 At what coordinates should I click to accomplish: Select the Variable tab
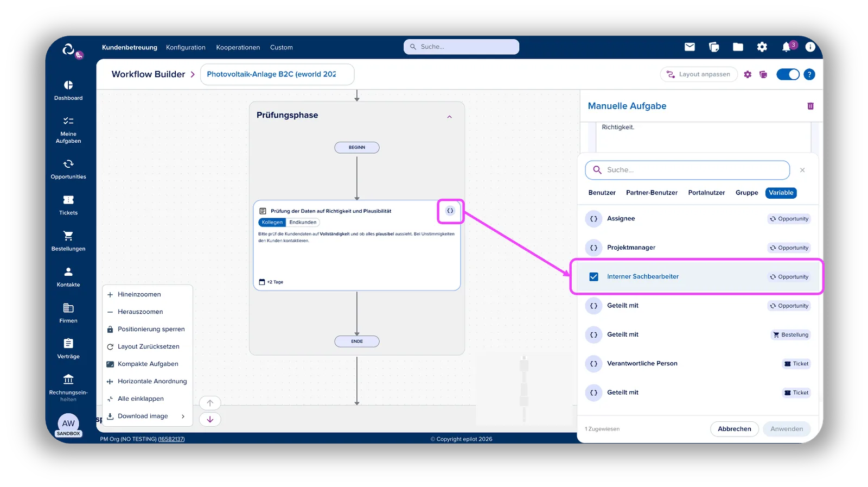pyautogui.click(x=781, y=193)
